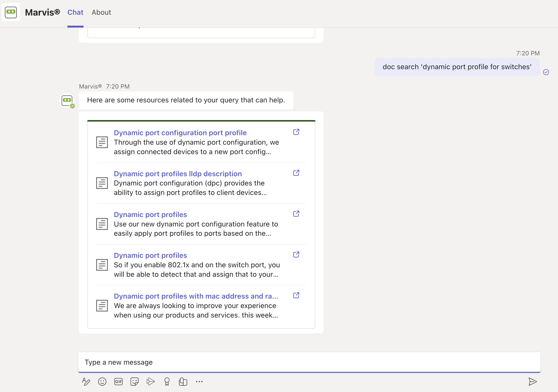The width and height of the screenshot is (558, 392).
Task: Click the 'Type a new message' field
Action: pos(309,362)
